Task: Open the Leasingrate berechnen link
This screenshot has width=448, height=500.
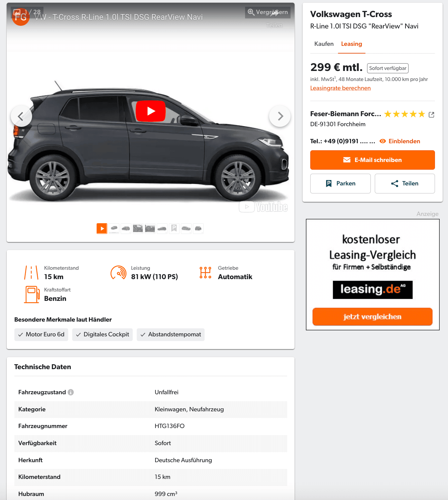Action: 340,88
